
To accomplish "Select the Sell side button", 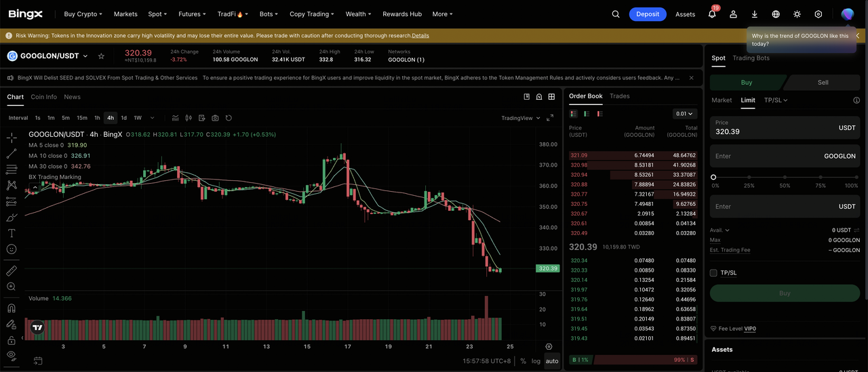I will 823,83.
